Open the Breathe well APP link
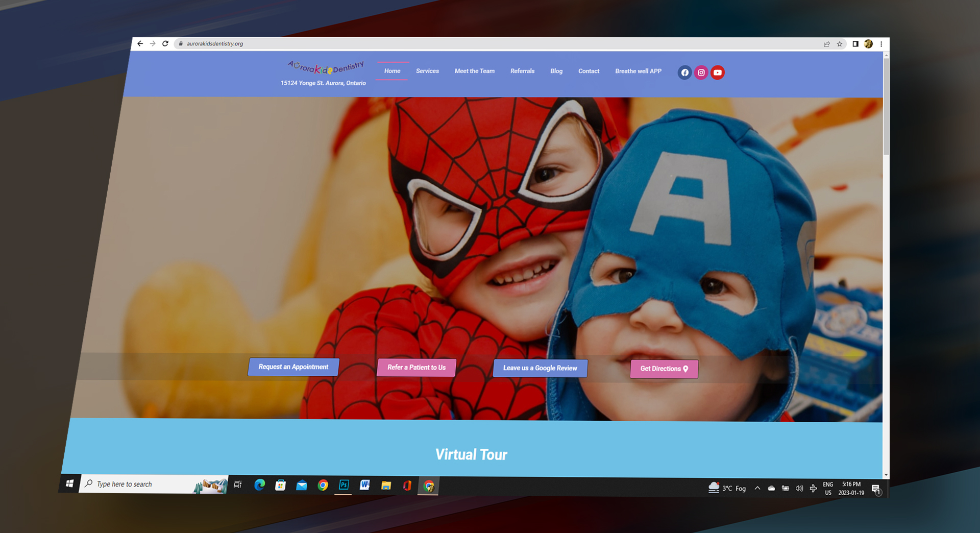The height and width of the screenshot is (533, 980). point(638,71)
